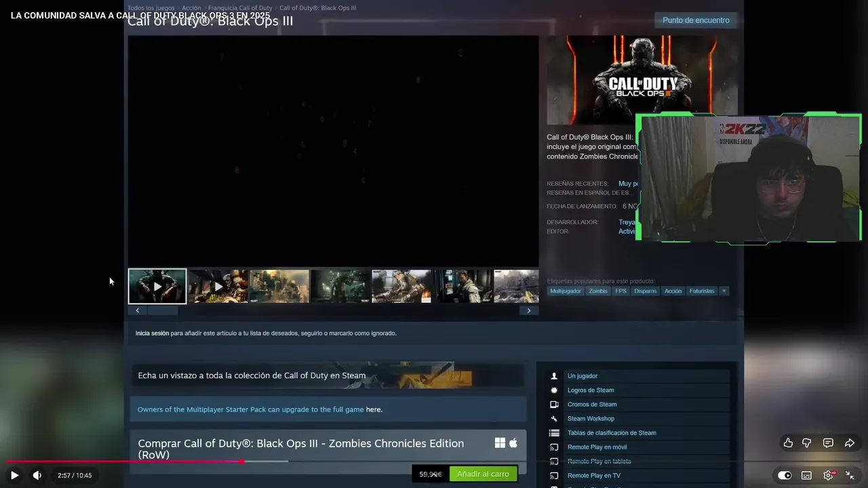This screenshot has width=868, height=488.
Task: Click the Remote Play en TV icon
Action: (x=554, y=476)
